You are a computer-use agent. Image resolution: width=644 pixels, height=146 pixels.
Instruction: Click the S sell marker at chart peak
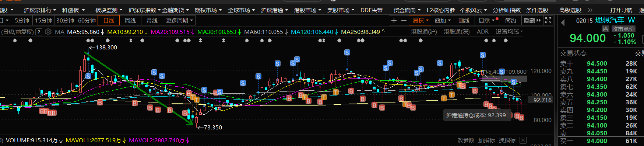click(88, 76)
